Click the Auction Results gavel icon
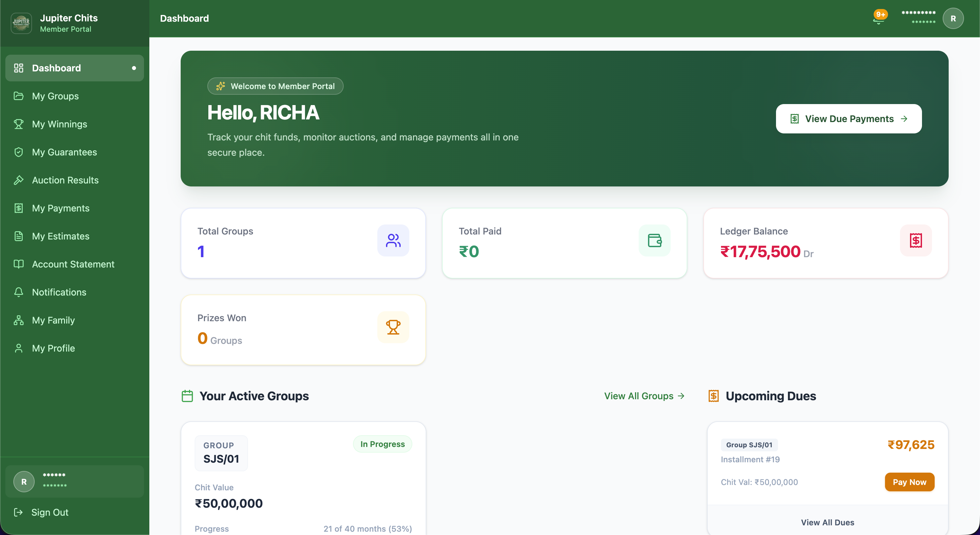980x535 pixels. pos(19,180)
